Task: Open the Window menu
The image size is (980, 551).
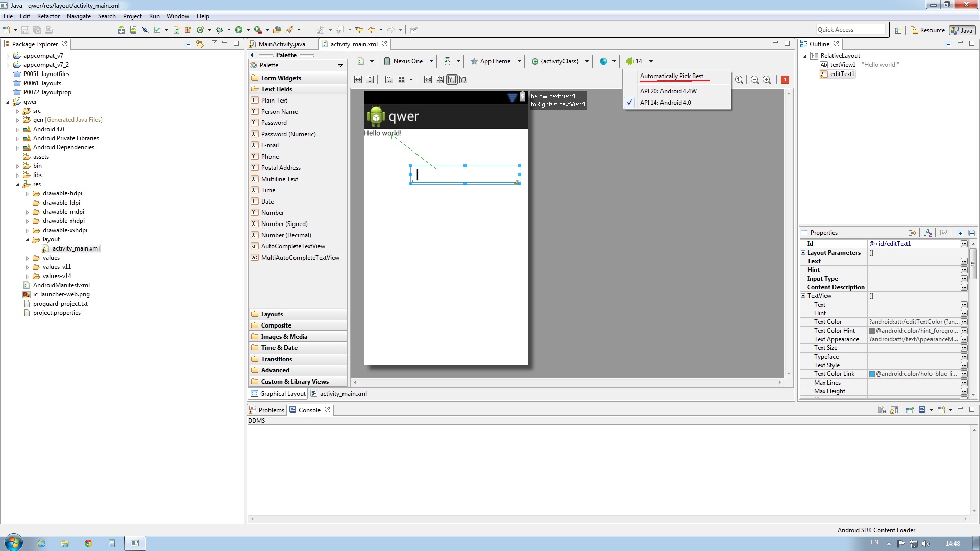Action: [178, 16]
